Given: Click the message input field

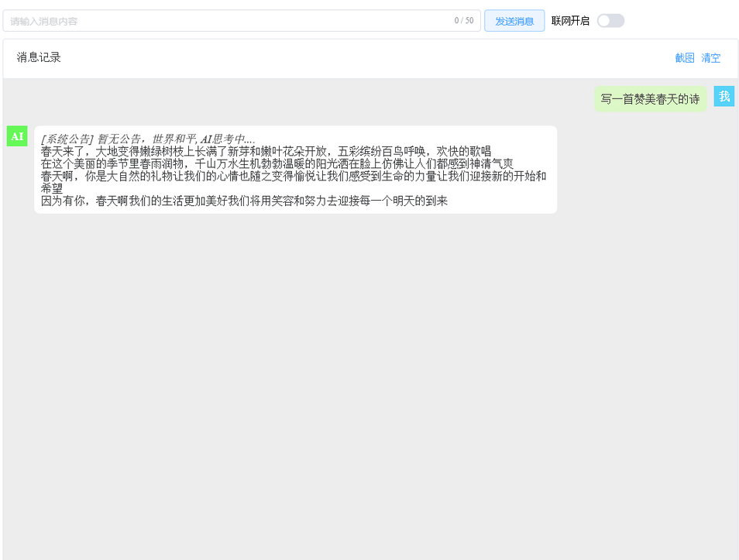Looking at the screenshot, I should tap(242, 21).
